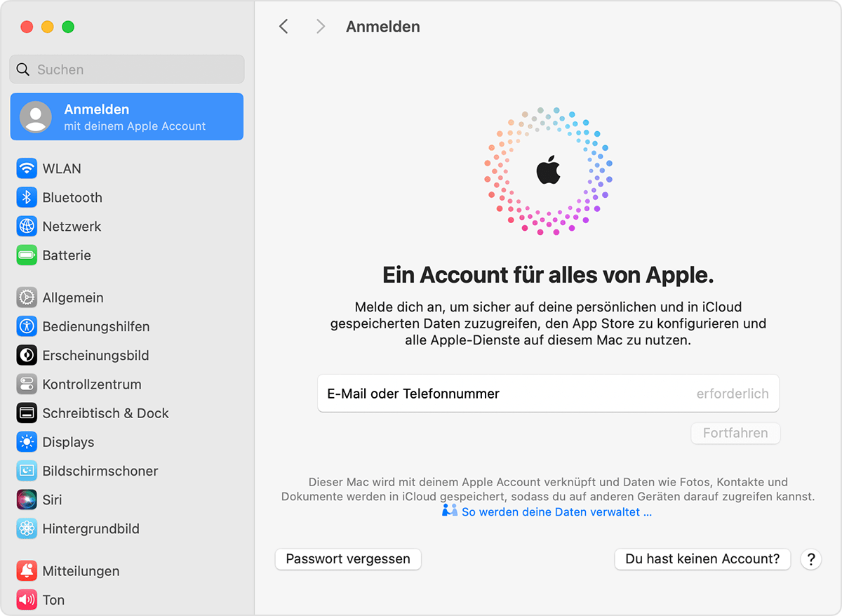Click the Passwort vergessen button

tap(347, 559)
